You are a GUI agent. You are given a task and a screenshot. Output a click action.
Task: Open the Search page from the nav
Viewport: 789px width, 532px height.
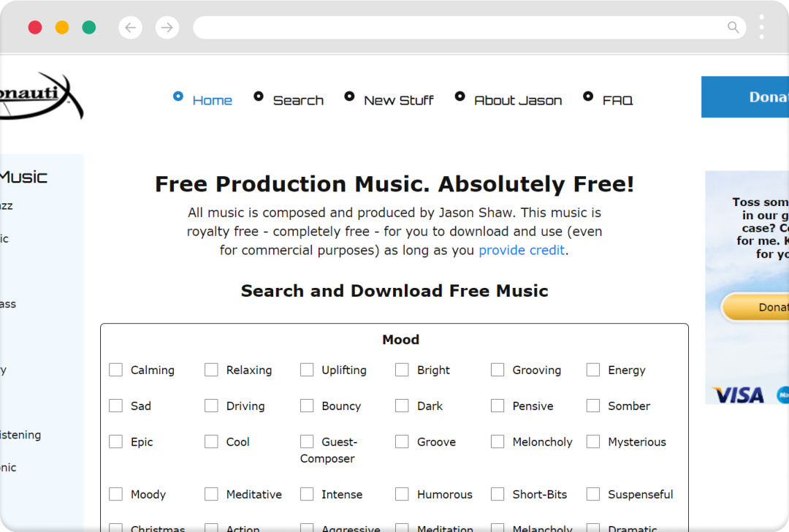(x=298, y=100)
